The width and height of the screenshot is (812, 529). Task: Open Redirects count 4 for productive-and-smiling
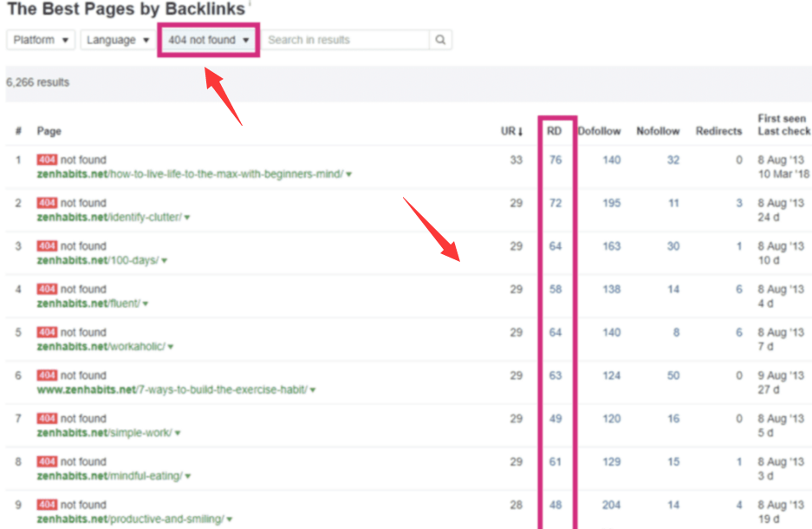(739, 505)
